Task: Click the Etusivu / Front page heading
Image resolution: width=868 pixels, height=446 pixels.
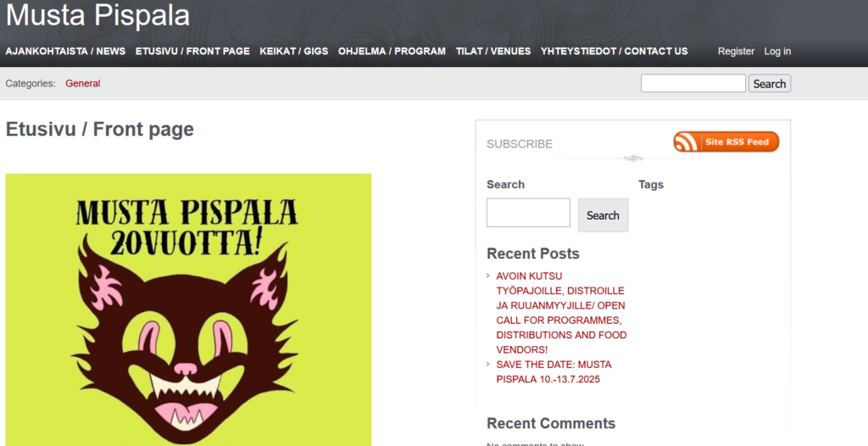Action: 100,129
